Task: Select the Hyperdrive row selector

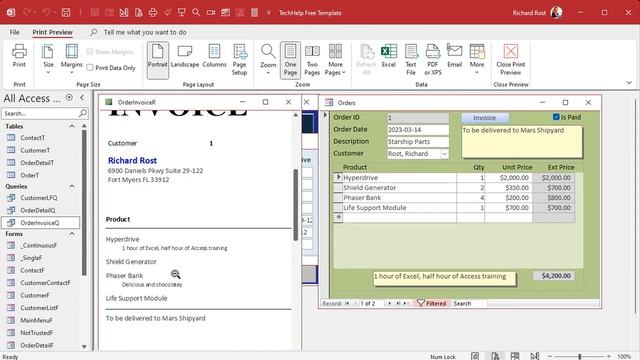Action: pos(338,178)
